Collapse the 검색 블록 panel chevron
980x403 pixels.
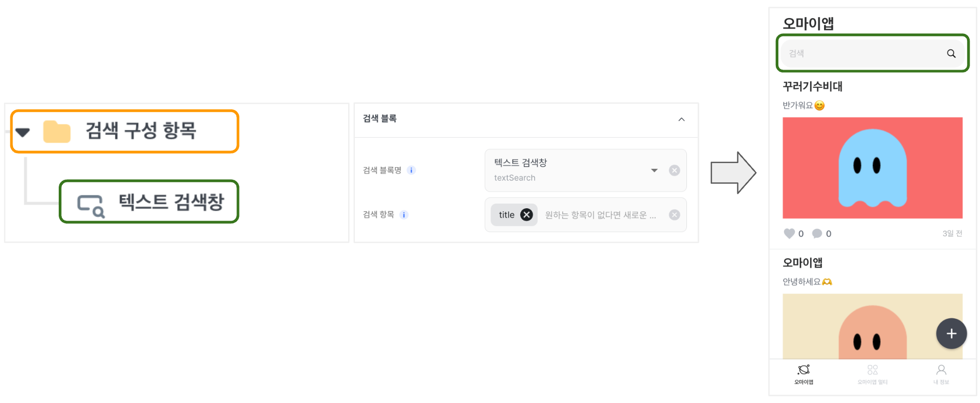pyautogui.click(x=681, y=119)
